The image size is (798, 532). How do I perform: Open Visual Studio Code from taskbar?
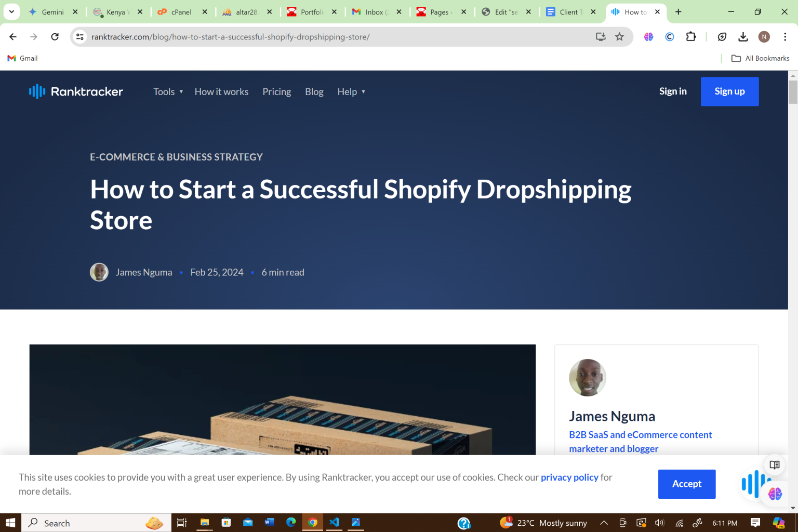coord(334,523)
